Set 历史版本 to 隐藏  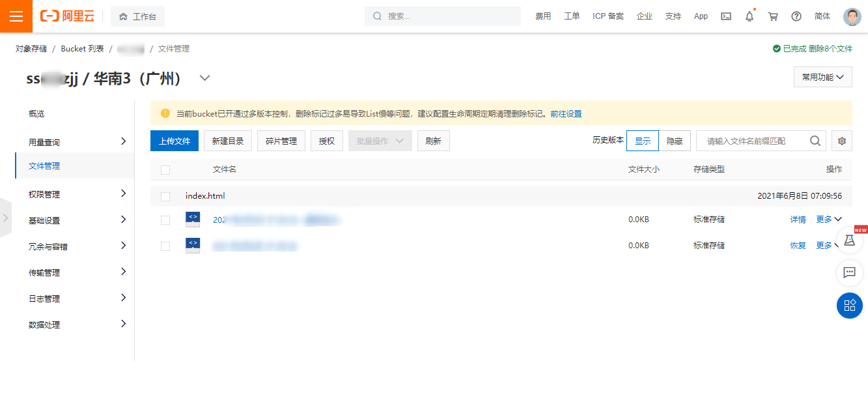pyautogui.click(x=675, y=141)
